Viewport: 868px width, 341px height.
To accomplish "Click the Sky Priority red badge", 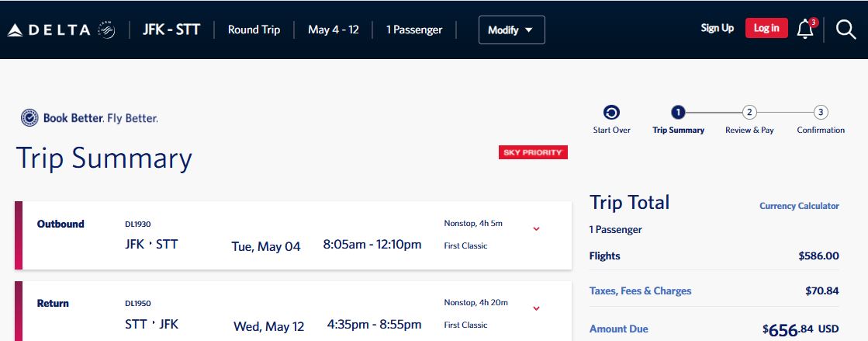I will 533,152.
